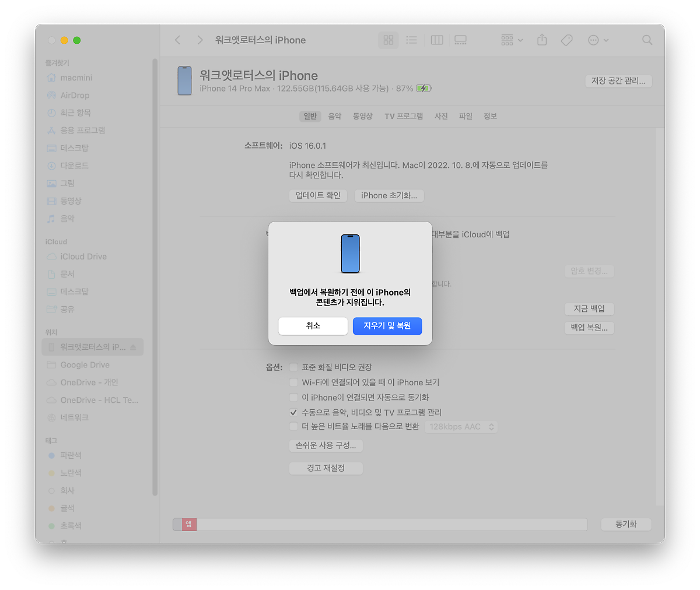
Task: Click the sidebar vertical scrollbar
Action: pos(155,277)
